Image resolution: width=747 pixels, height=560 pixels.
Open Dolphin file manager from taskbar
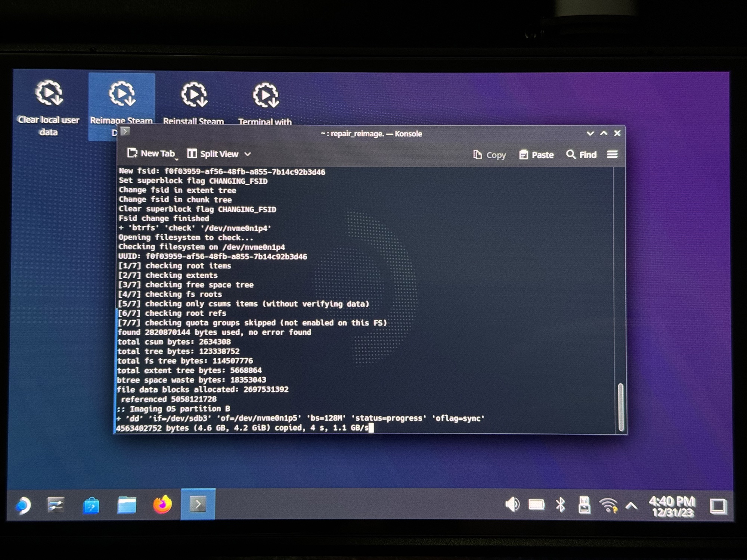[x=127, y=505]
